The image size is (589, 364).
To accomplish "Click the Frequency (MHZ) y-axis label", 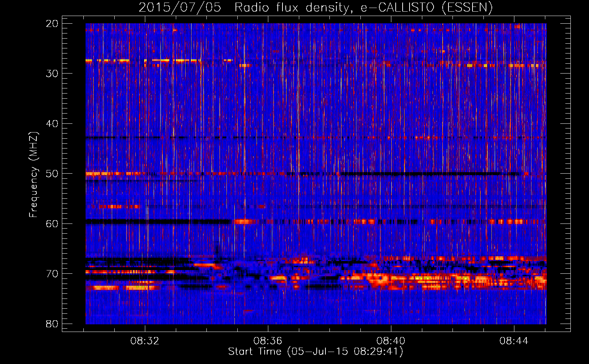I will point(33,175).
